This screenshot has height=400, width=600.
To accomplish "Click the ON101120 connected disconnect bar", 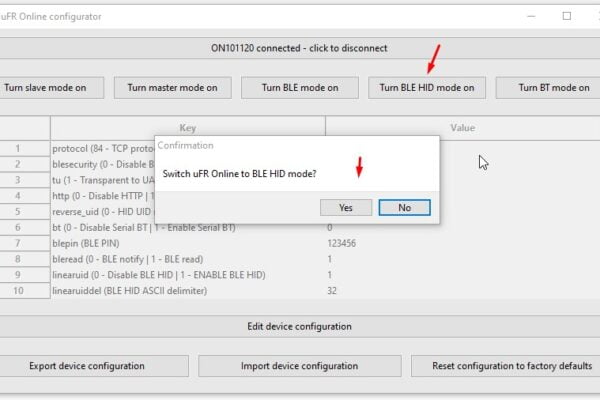I will point(299,48).
